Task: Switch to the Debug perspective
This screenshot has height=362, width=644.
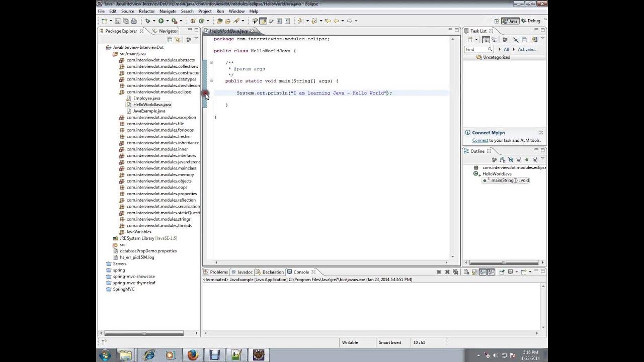Action: click(531, 21)
